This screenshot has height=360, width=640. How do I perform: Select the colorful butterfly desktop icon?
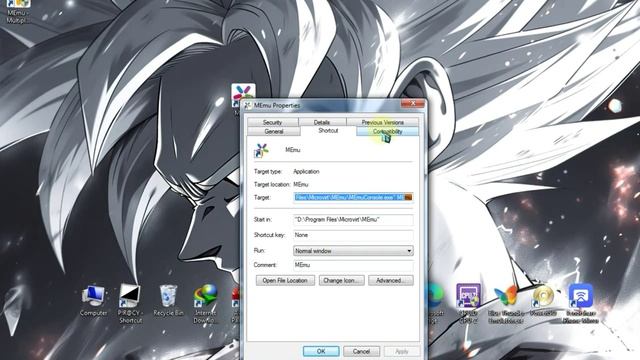[x=506, y=303]
